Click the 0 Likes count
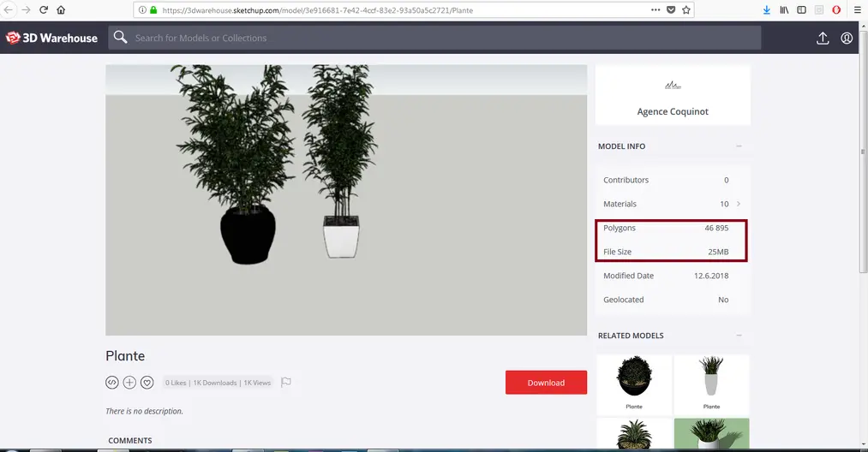 click(176, 383)
